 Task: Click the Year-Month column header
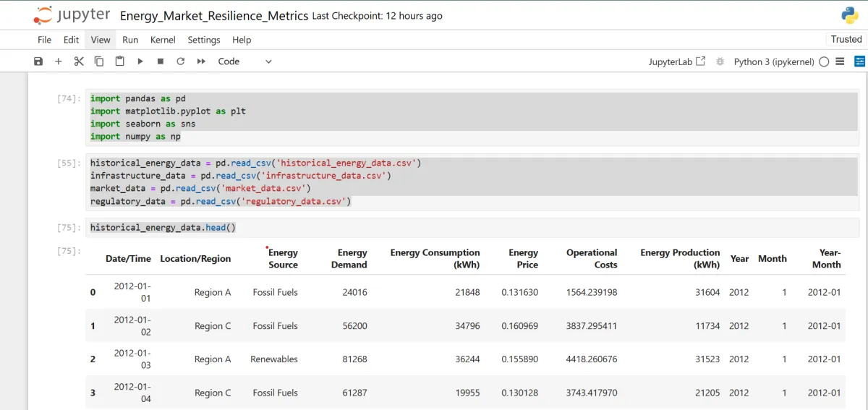click(826, 258)
